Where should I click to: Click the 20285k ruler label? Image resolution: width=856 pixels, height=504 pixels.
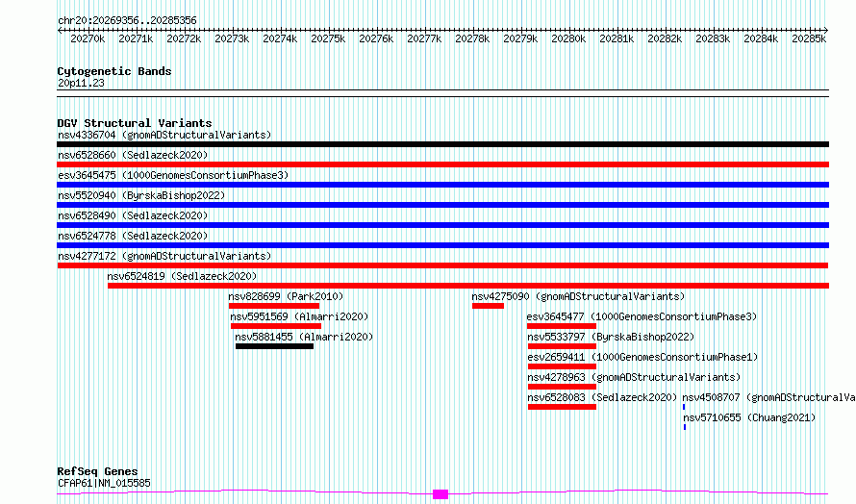tap(809, 39)
